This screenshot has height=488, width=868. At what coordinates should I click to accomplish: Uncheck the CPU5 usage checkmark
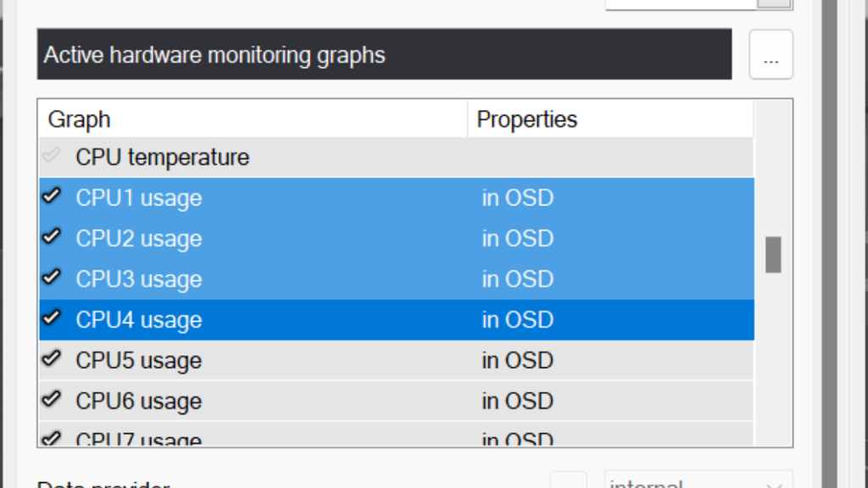point(52,359)
